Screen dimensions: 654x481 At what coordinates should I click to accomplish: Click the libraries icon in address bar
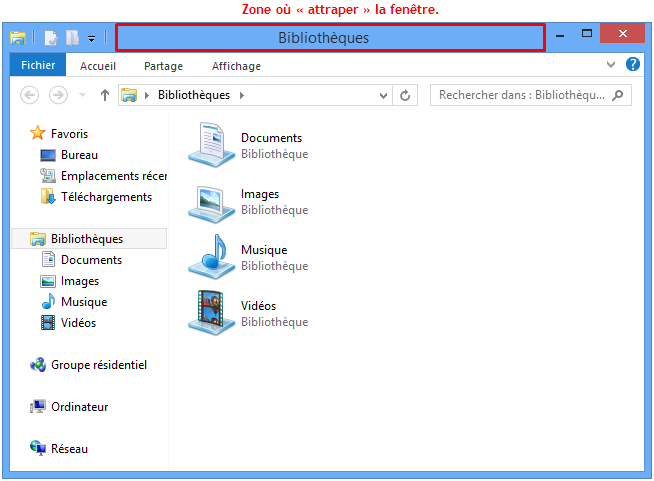(x=129, y=95)
